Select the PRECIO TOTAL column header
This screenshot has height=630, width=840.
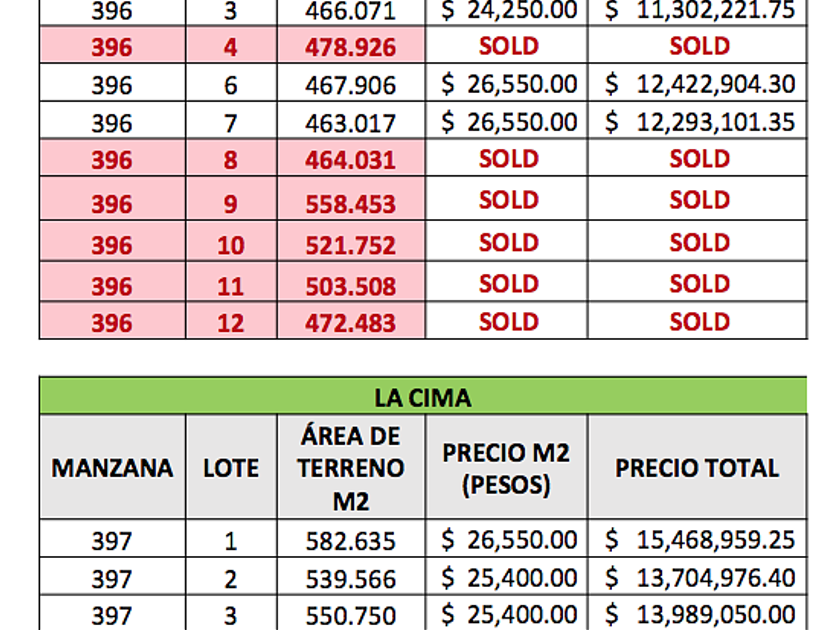click(697, 467)
